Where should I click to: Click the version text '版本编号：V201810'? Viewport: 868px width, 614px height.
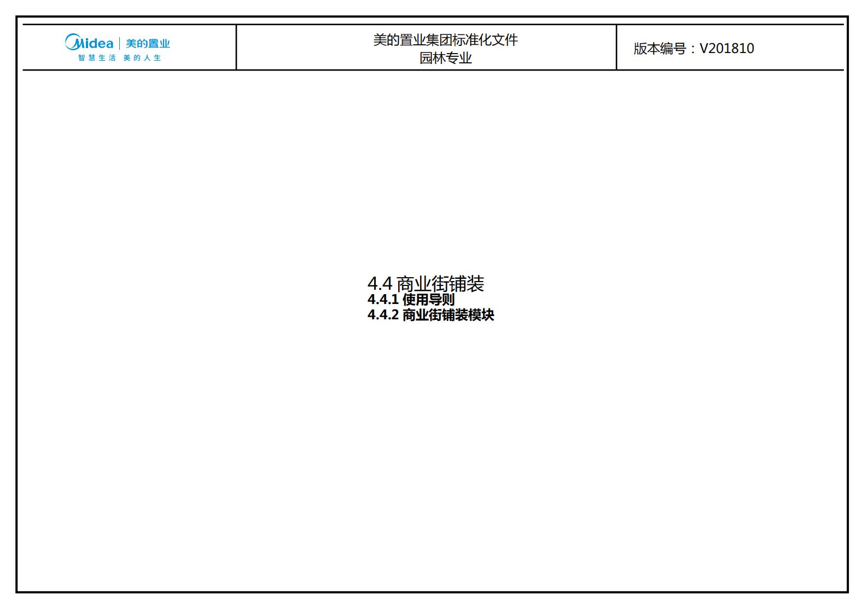(x=694, y=49)
